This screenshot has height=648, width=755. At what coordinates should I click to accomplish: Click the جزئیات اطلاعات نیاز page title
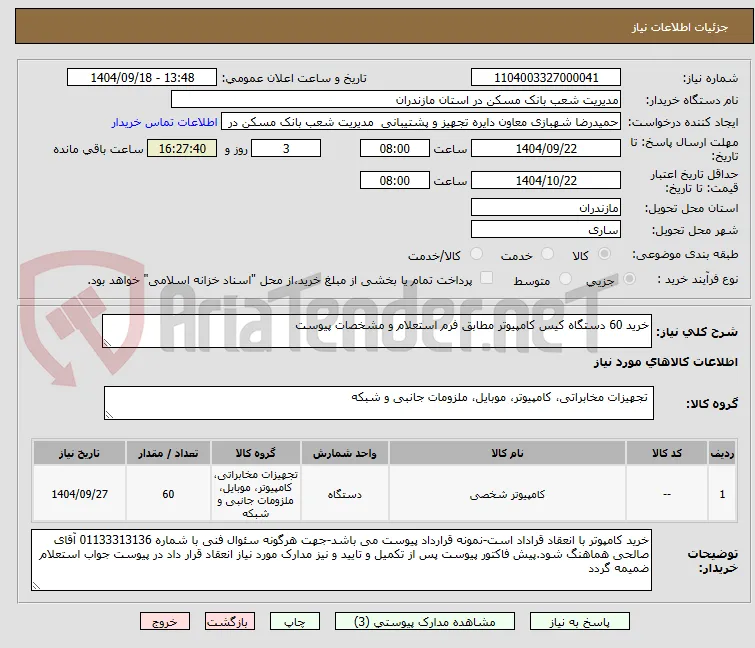click(679, 27)
